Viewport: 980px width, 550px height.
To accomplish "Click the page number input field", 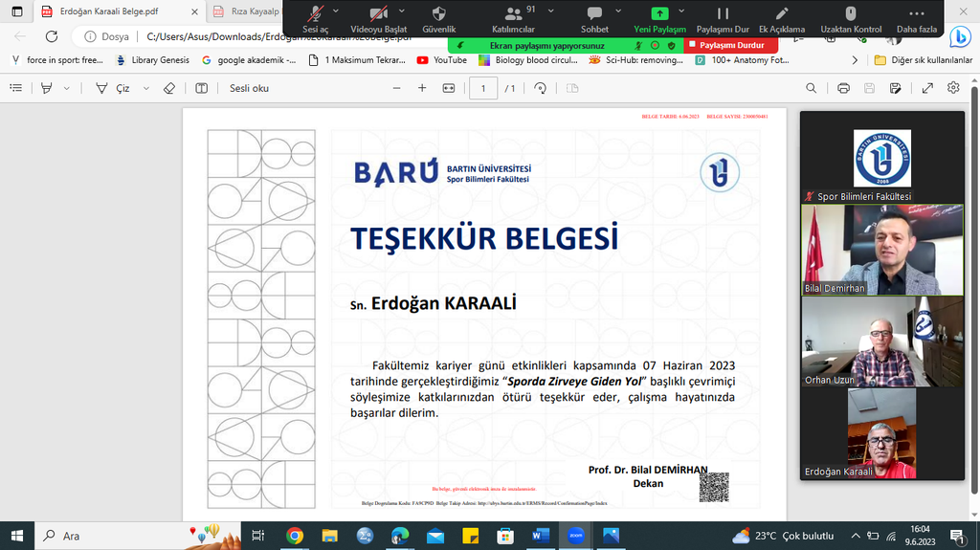I will (x=483, y=88).
